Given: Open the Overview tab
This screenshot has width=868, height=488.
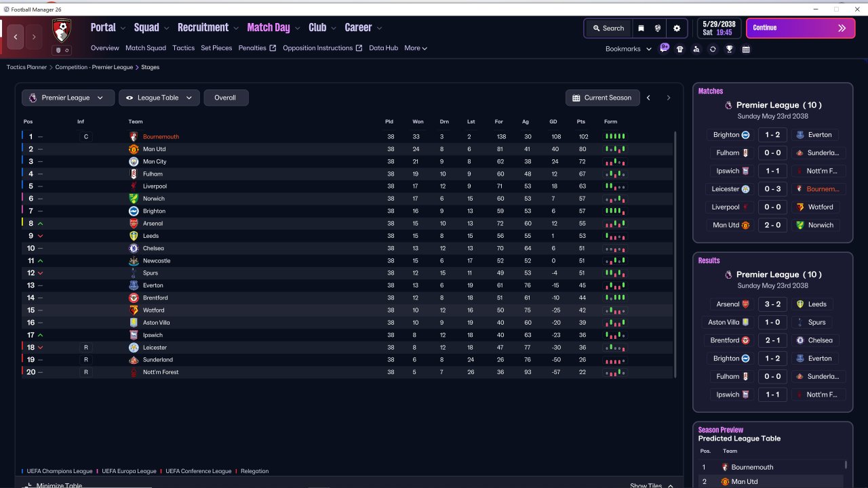Looking at the screenshot, I should point(105,48).
